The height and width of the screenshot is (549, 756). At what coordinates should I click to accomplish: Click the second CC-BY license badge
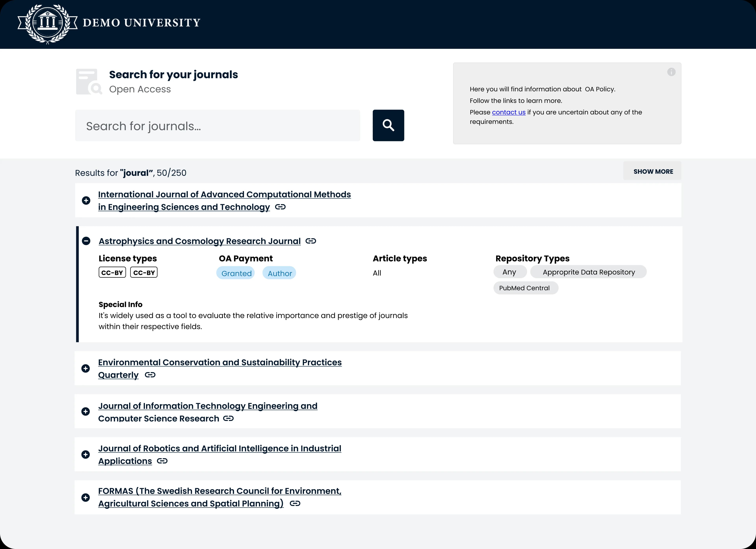coord(144,272)
